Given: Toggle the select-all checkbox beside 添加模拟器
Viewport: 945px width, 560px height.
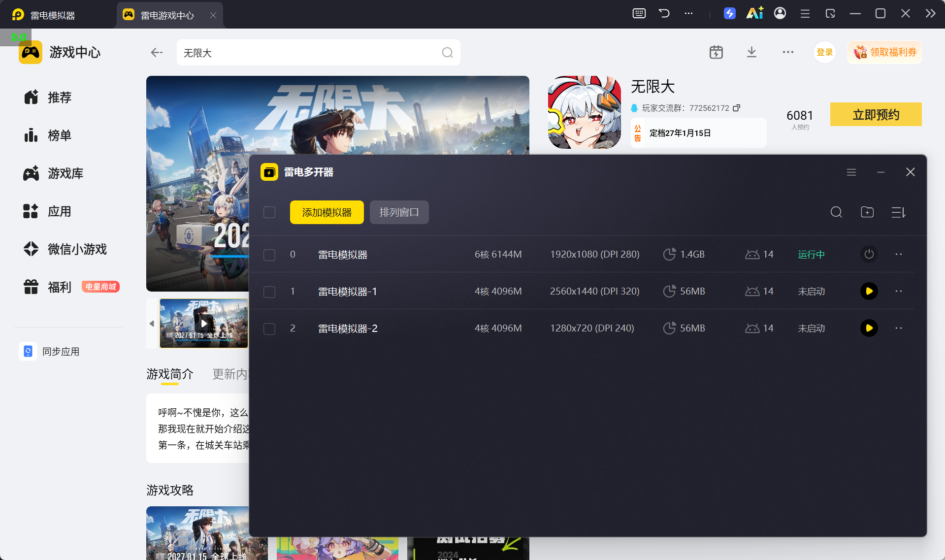Looking at the screenshot, I should point(269,212).
